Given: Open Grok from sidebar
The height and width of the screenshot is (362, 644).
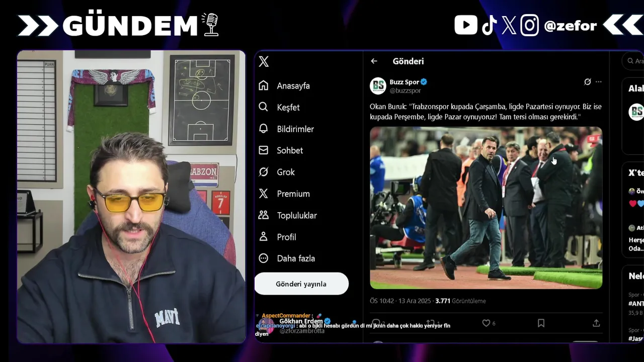Looking at the screenshot, I should (277, 172).
